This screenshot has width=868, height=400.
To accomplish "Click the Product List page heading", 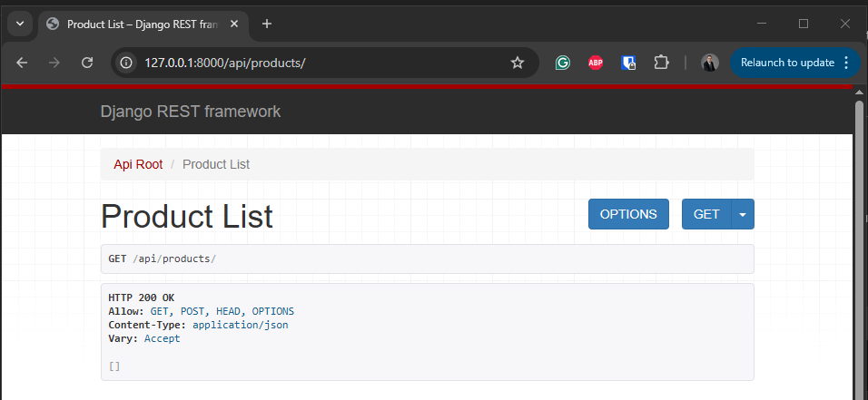I will tap(186, 216).
